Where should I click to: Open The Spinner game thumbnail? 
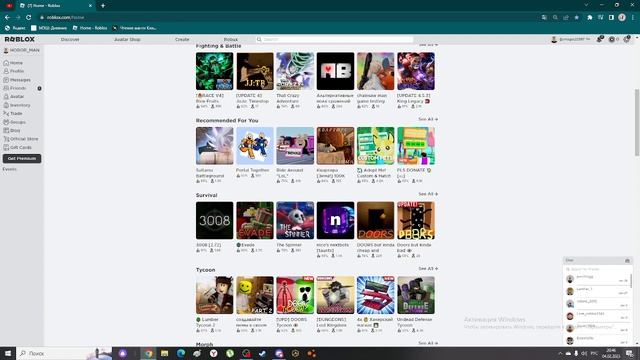(x=295, y=220)
